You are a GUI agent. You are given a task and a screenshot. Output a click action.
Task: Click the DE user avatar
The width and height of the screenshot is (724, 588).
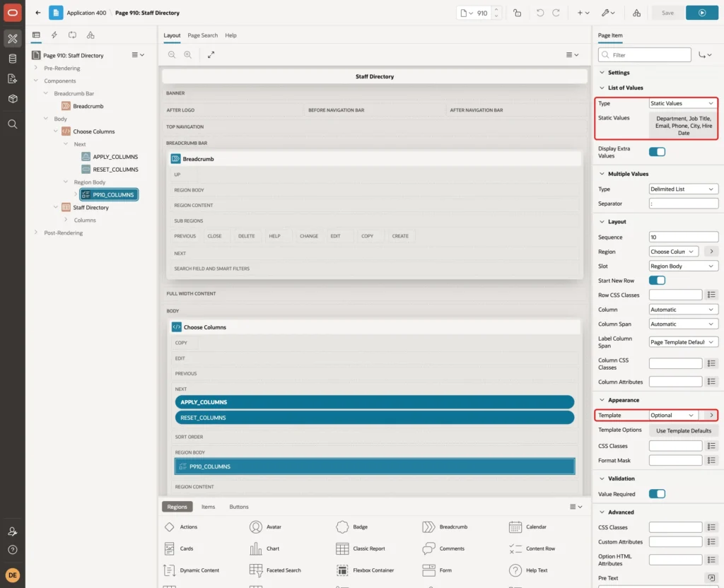click(13, 575)
